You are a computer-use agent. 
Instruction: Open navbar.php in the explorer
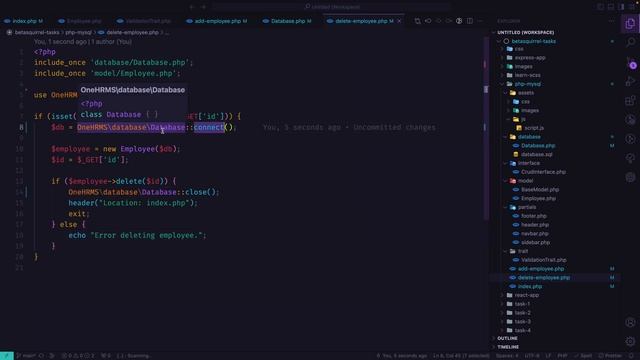tap(535, 233)
